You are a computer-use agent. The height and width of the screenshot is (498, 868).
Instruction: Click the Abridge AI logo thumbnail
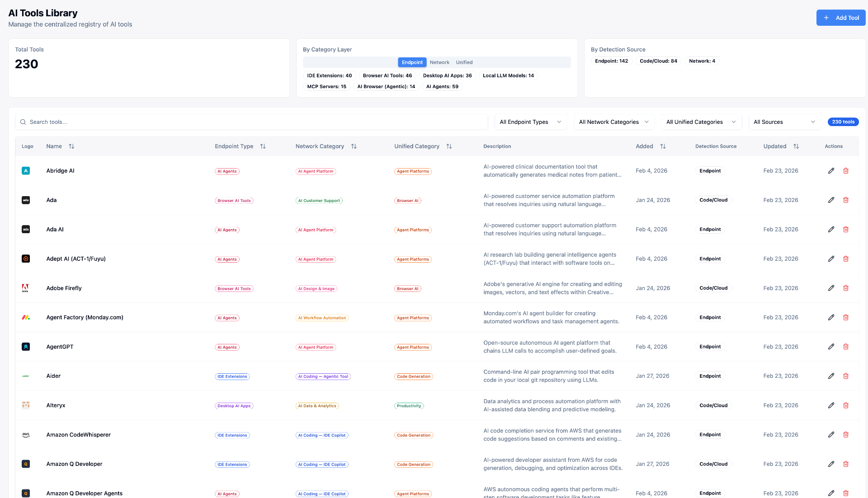26,171
